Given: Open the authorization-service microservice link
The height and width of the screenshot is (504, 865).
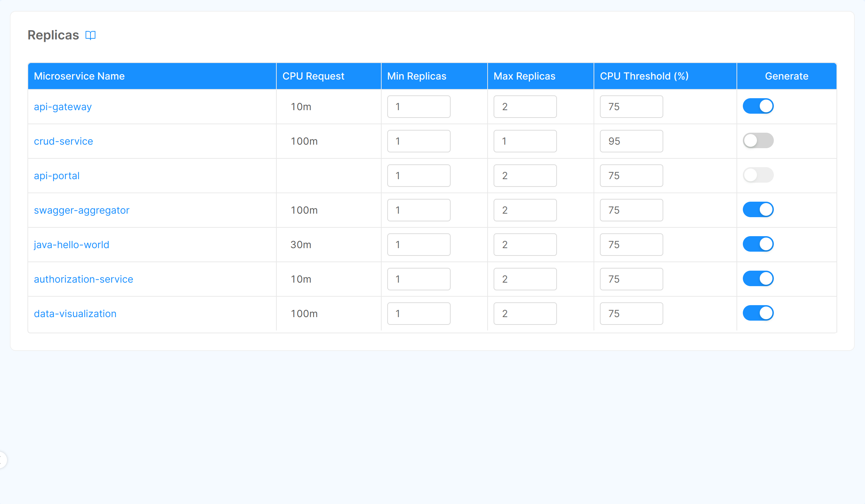Looking at the screenshot, I should pyautogui.click(x=83, y=279).
